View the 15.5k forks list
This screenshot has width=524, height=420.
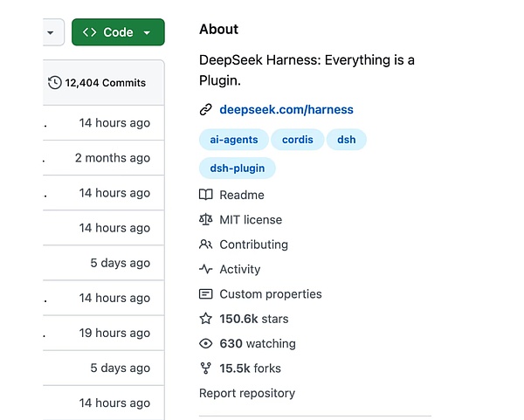click(x=250, y=368)
